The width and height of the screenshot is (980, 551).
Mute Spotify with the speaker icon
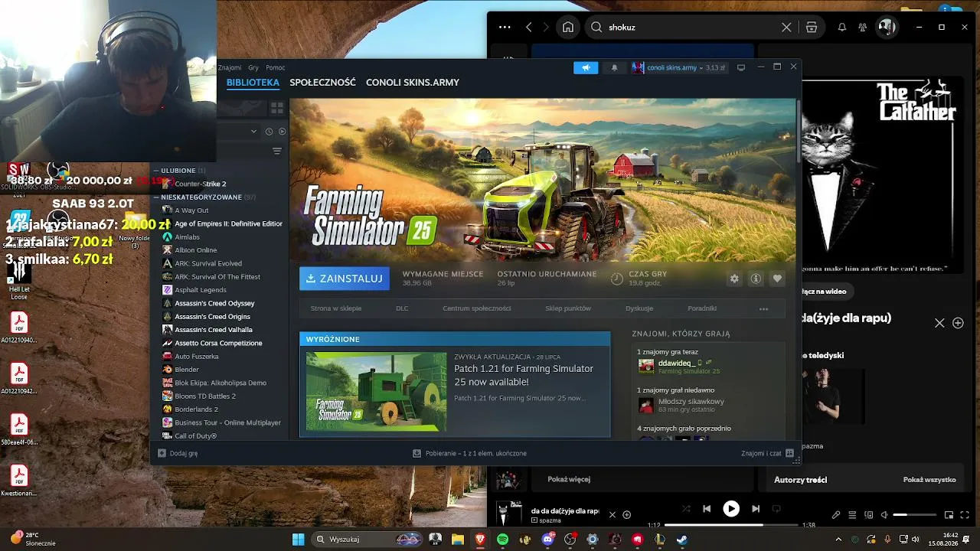(884, 515)
